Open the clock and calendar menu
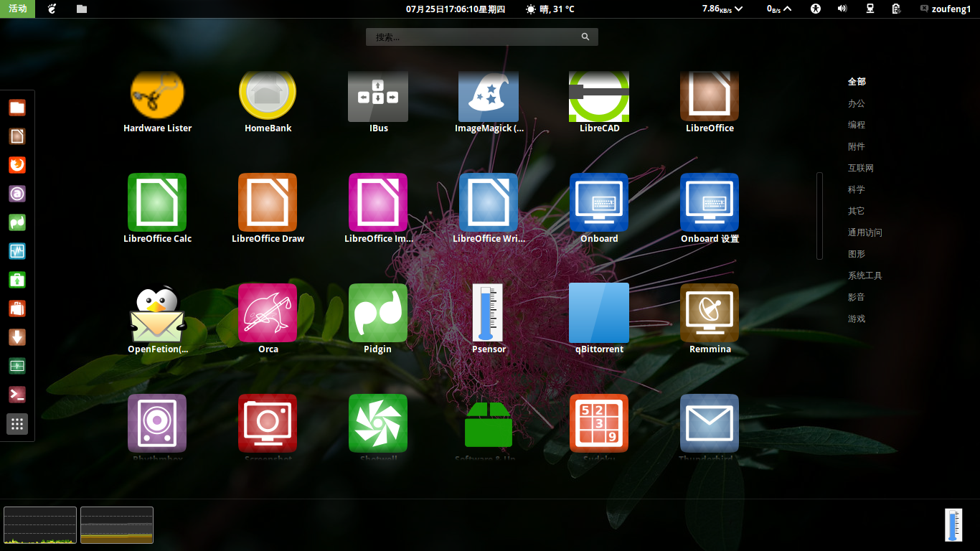980x551 pixels. (456, 9)
